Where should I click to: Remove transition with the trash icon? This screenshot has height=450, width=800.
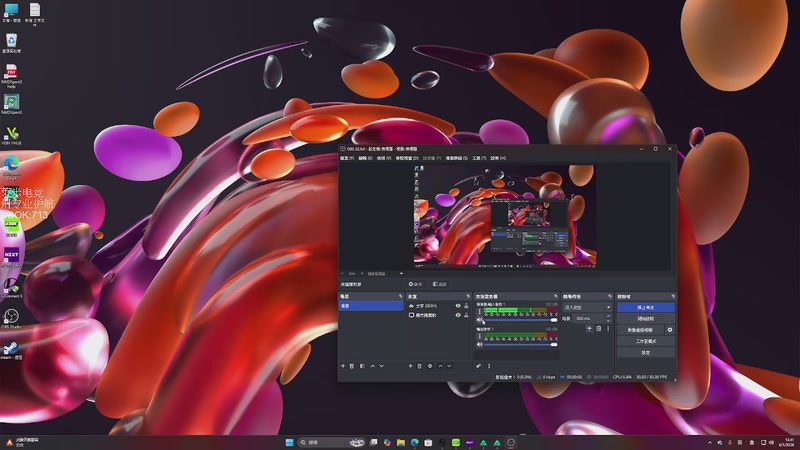599,329
